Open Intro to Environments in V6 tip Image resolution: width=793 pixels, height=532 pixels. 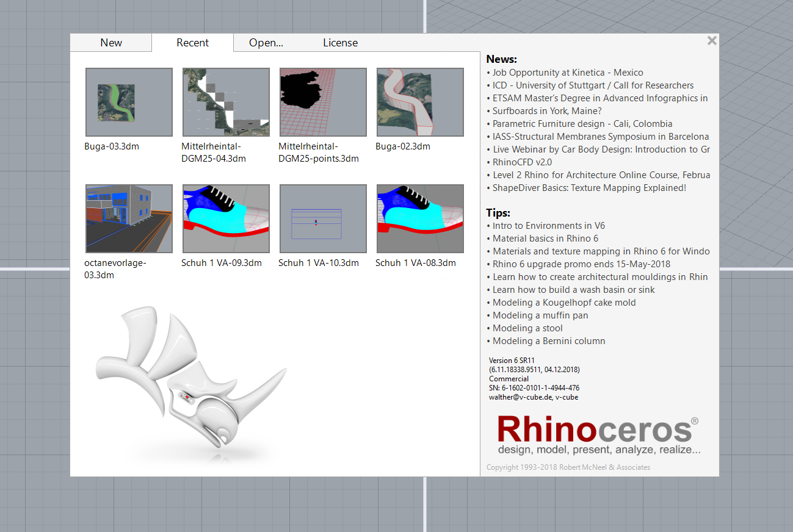click(x=549, y=226)
